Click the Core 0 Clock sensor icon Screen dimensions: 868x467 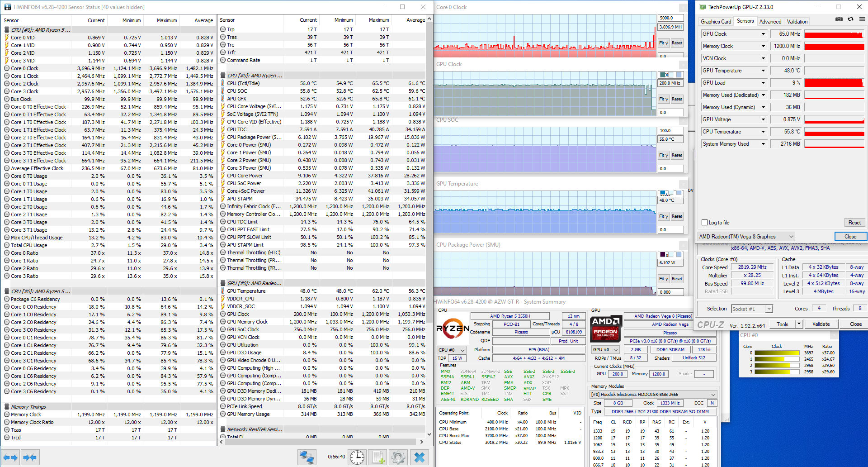(7, 68)
